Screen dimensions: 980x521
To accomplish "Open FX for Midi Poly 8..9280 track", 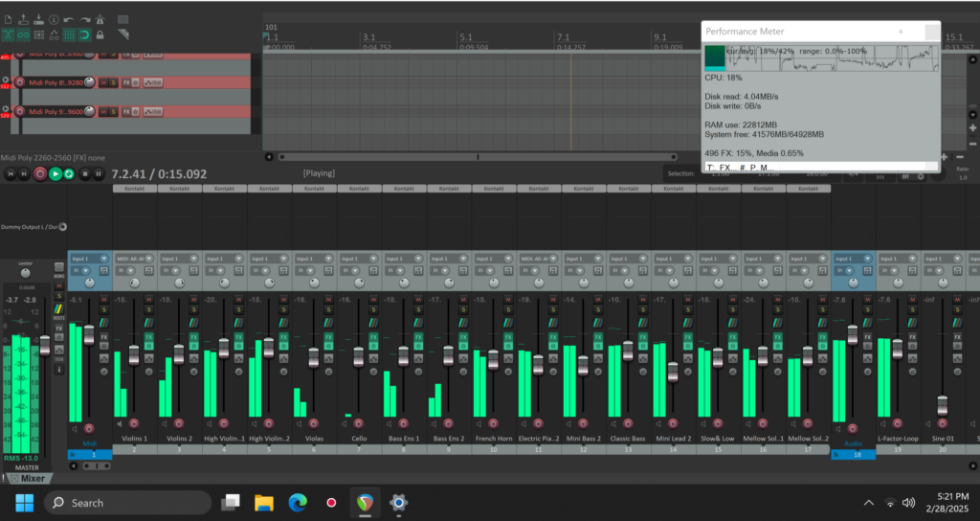I will pos(126,82).
